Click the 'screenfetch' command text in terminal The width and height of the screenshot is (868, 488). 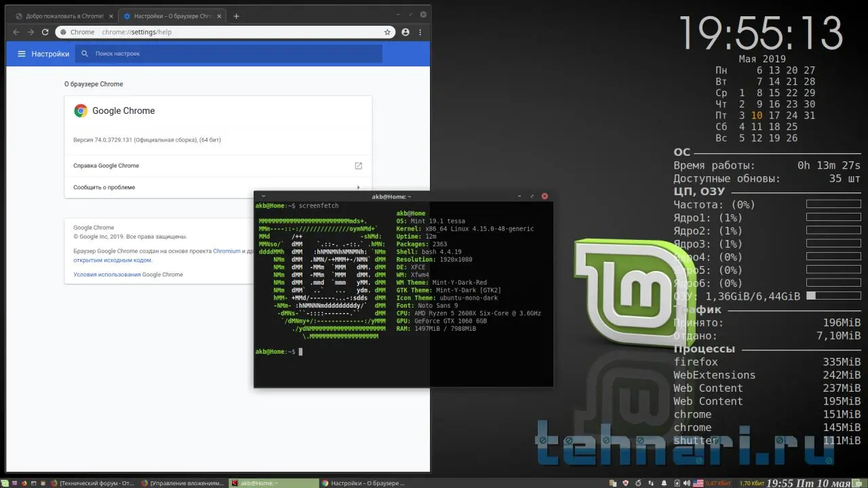point(319,205)
